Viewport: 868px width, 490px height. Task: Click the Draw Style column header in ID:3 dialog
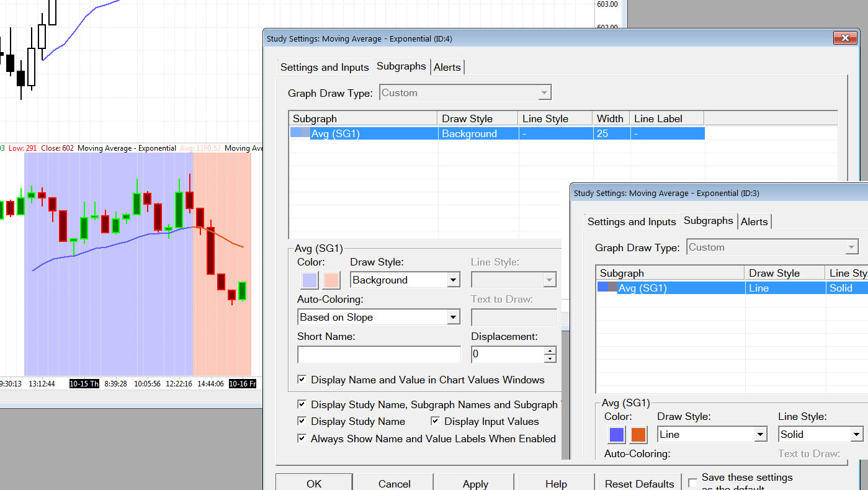[785, 273]
